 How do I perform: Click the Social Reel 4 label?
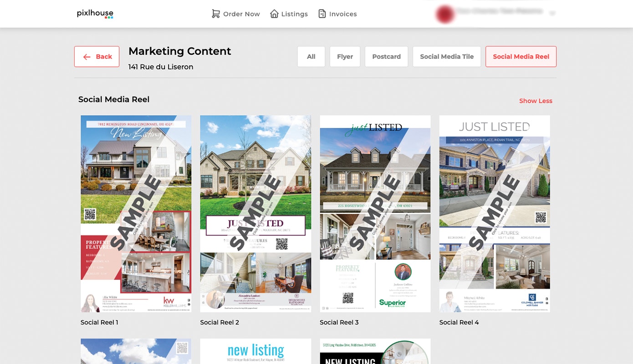(x=459, y=322)
